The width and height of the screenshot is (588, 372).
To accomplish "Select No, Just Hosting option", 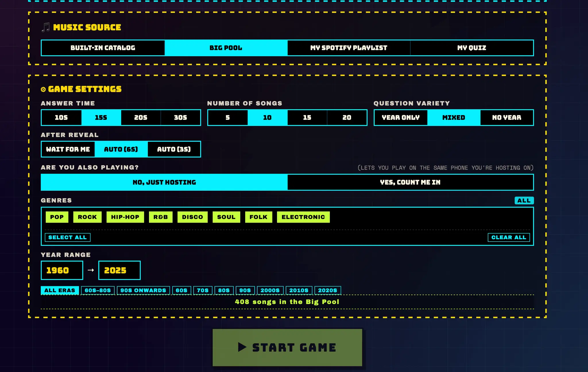I will pyautogui.click(x=164, y=182).
